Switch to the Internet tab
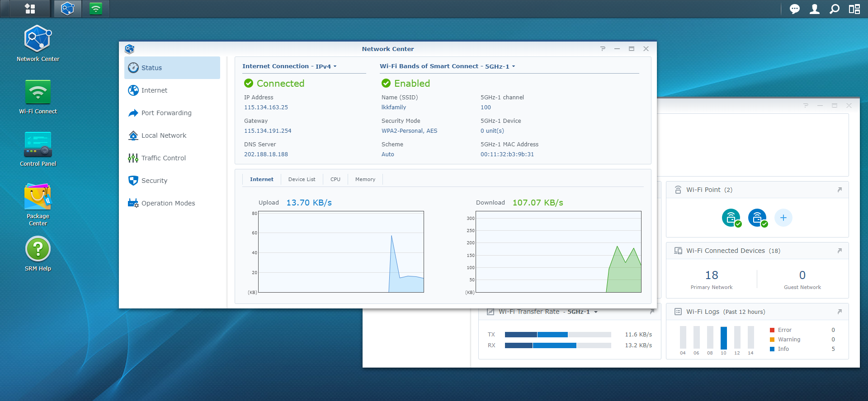Screen dimensions: 868x401 pyautogui.click(x=262, y=179)
